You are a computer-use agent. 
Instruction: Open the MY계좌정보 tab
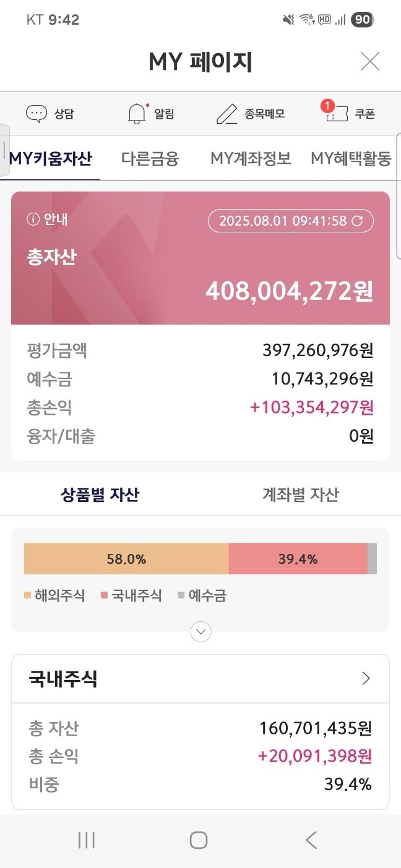point(250,158)
